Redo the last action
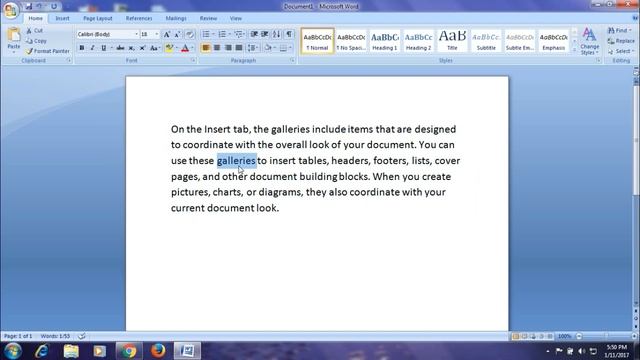 [54, 7]
